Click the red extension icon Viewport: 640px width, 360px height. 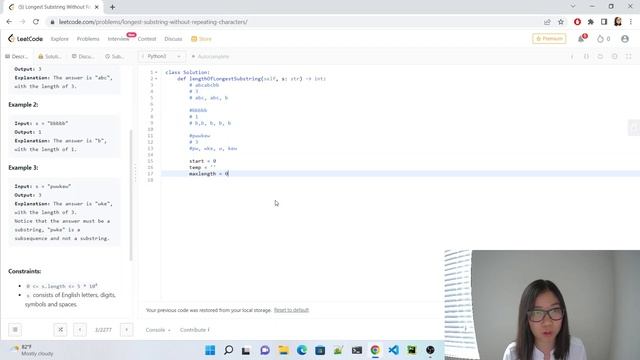tap(577, 22)
